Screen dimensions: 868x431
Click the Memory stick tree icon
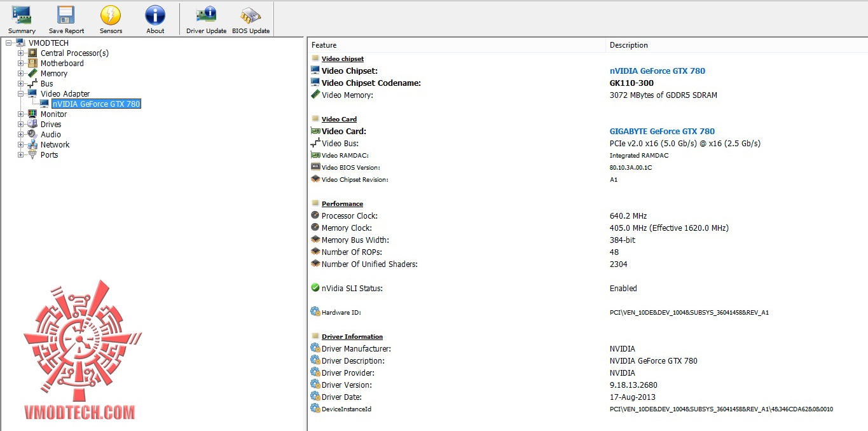32,73
